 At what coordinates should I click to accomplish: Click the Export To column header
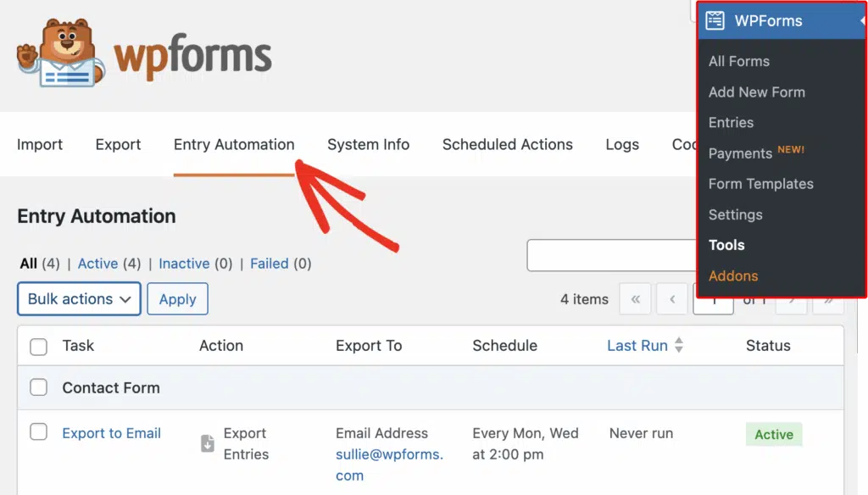click(369, 346)
